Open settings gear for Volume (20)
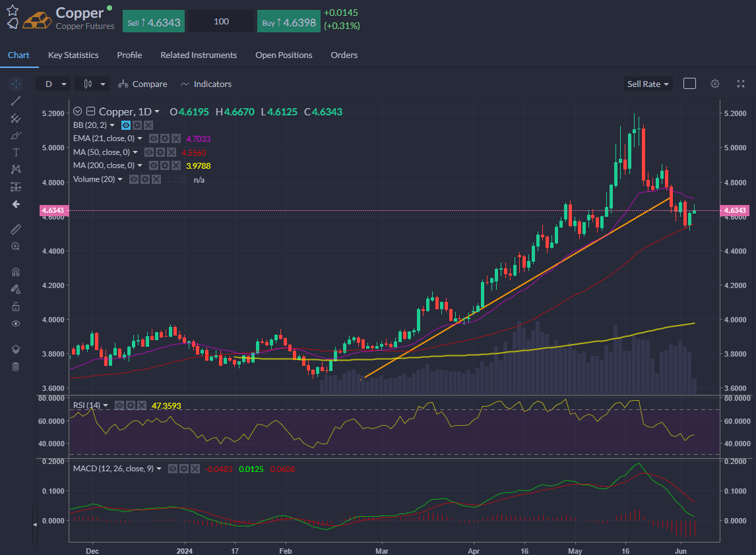Screen dimensions: 756x555 145,179
